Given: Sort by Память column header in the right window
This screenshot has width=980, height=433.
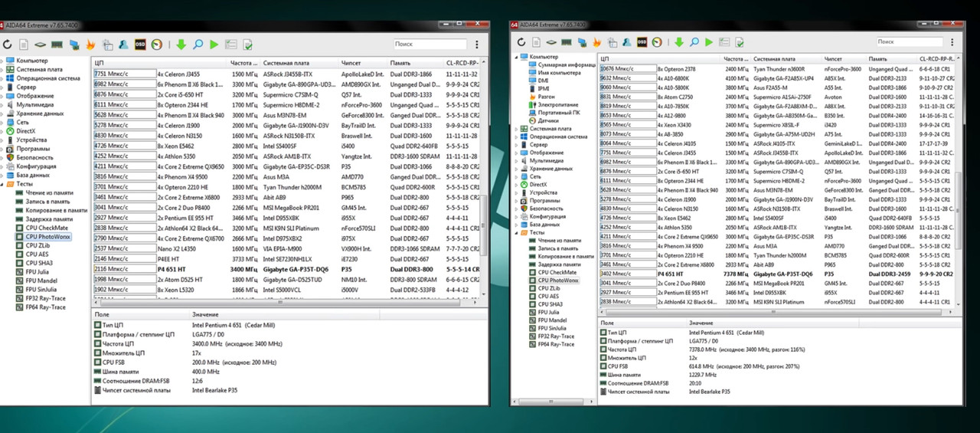Looking at the screenshot, I should point(891,58).
